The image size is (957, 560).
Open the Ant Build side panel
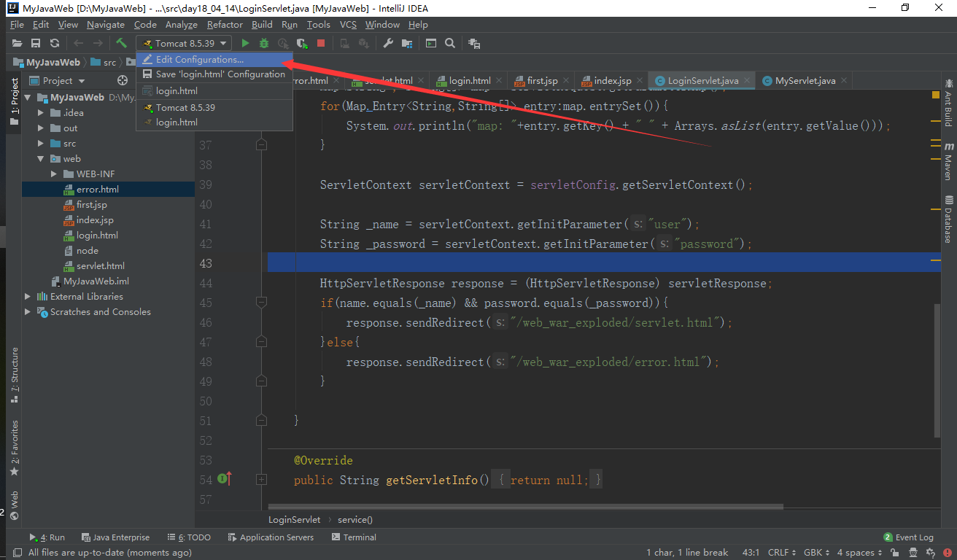click(x=948, y=103)
